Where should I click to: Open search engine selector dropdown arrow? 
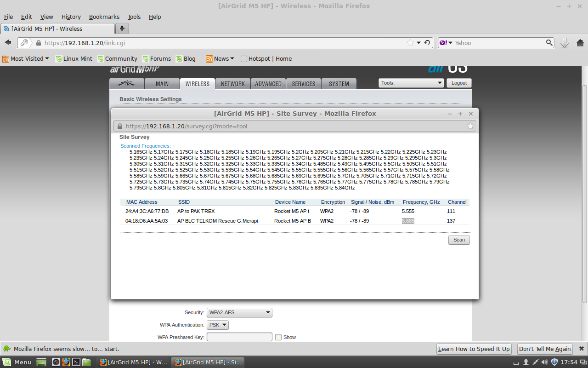(450, 43)
